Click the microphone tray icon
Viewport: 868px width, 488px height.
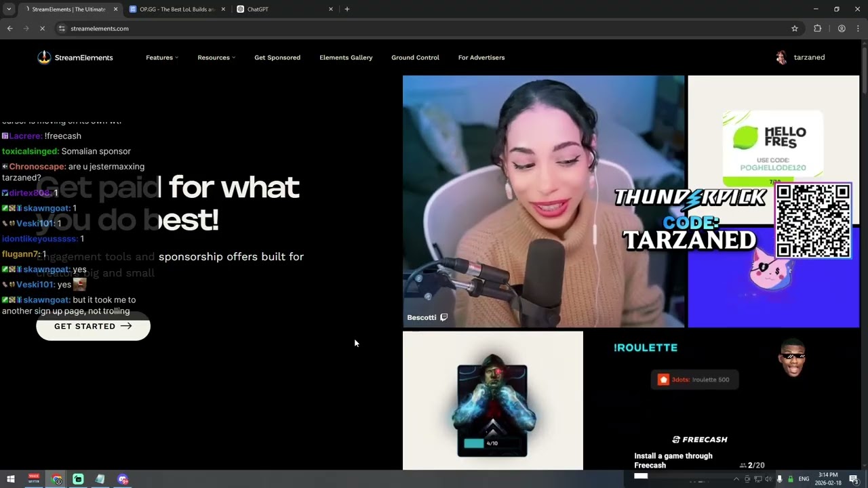click(x=779, y=479)
